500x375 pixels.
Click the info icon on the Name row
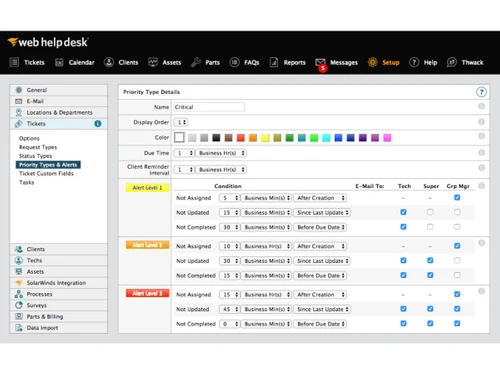point(481,106)
